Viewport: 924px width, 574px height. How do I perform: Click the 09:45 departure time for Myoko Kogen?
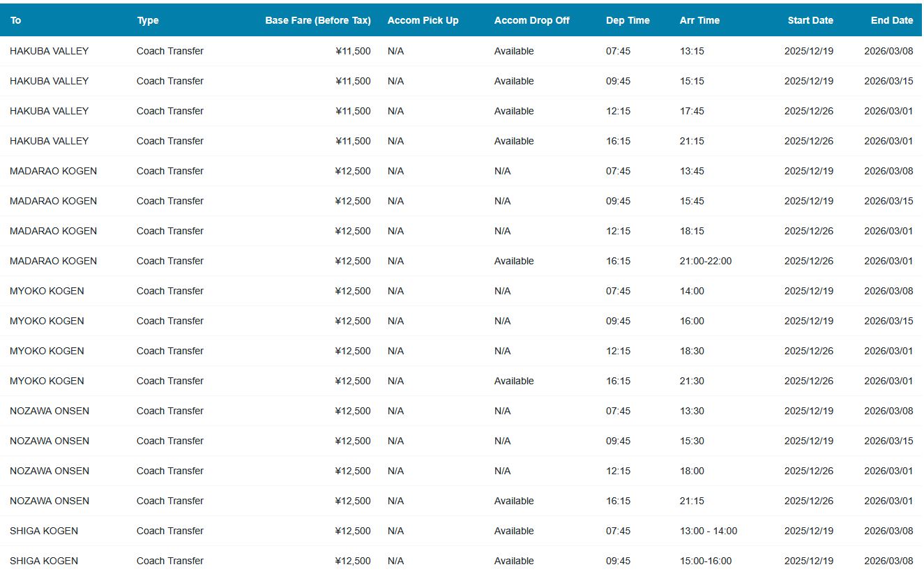[x=618, y=321]
